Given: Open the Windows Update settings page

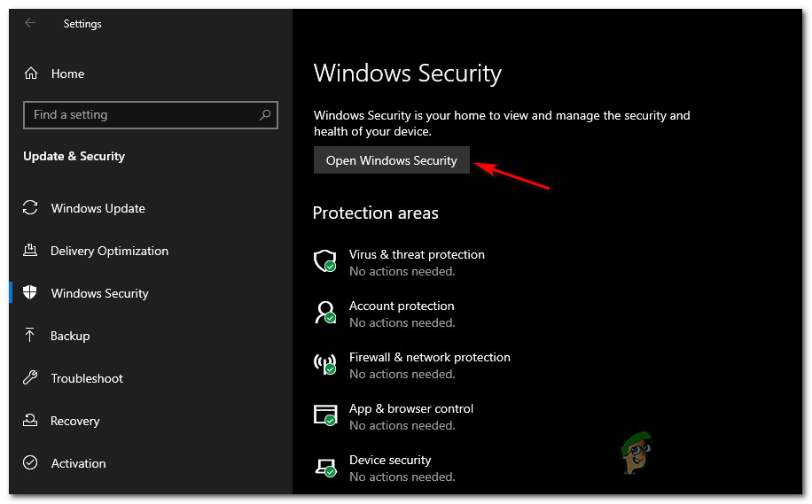Looking at the screenshot, I should [x=98, y=208].
